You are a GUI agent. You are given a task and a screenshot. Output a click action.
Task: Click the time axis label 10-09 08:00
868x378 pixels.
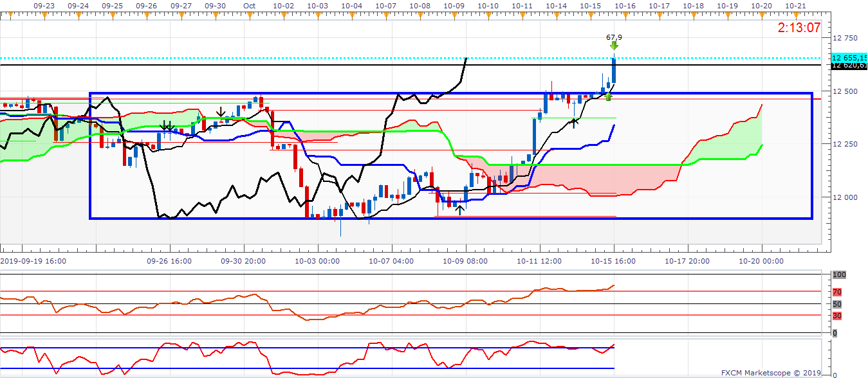[x=465, y=261]
